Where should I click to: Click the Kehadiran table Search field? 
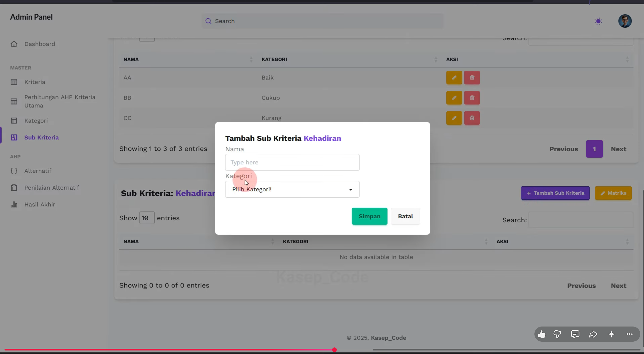coord(581,220)
